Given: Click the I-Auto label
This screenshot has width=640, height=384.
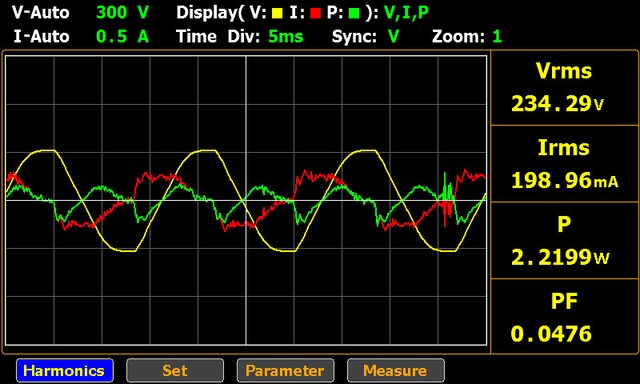Looking at the screenshot, I should pyautogui.click(x=41, y=37).
